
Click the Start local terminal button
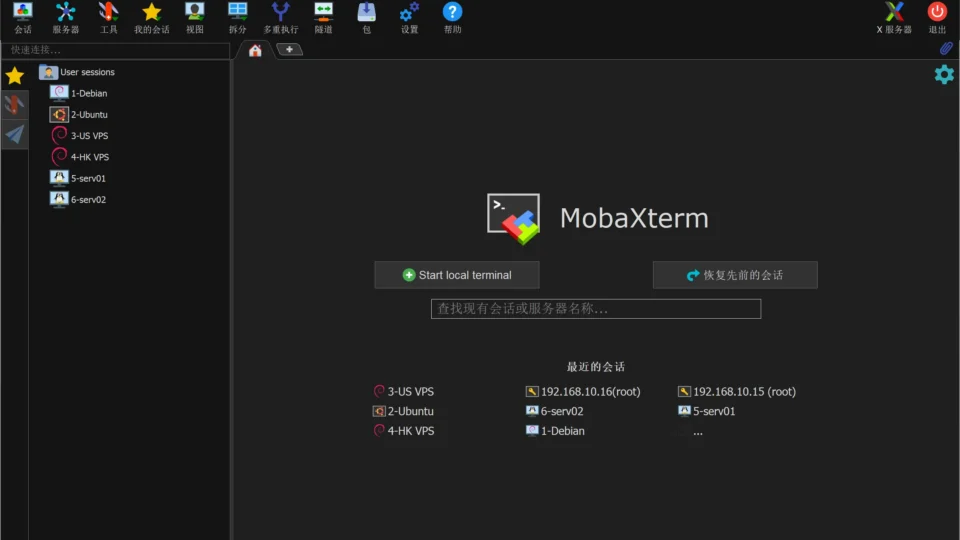pos(457,275)
